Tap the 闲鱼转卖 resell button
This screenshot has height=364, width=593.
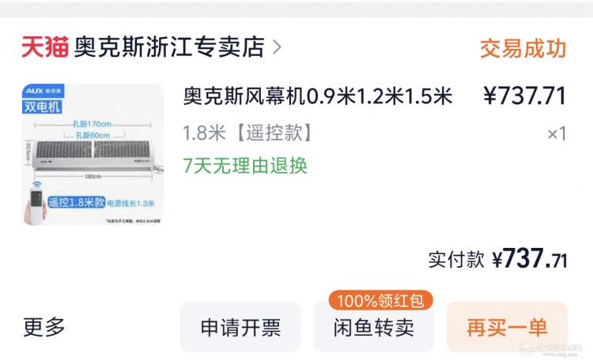click(x=373, y=328)
